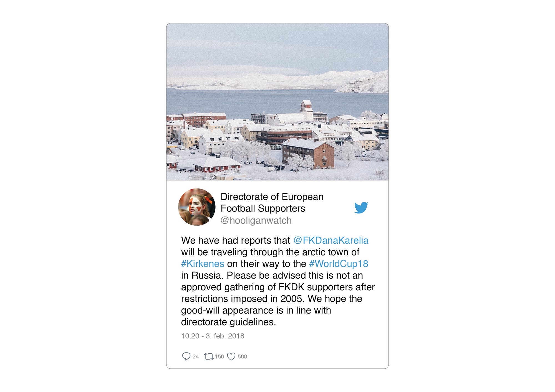
Task: Click the red wooden house in the photo
Action: 217,165
